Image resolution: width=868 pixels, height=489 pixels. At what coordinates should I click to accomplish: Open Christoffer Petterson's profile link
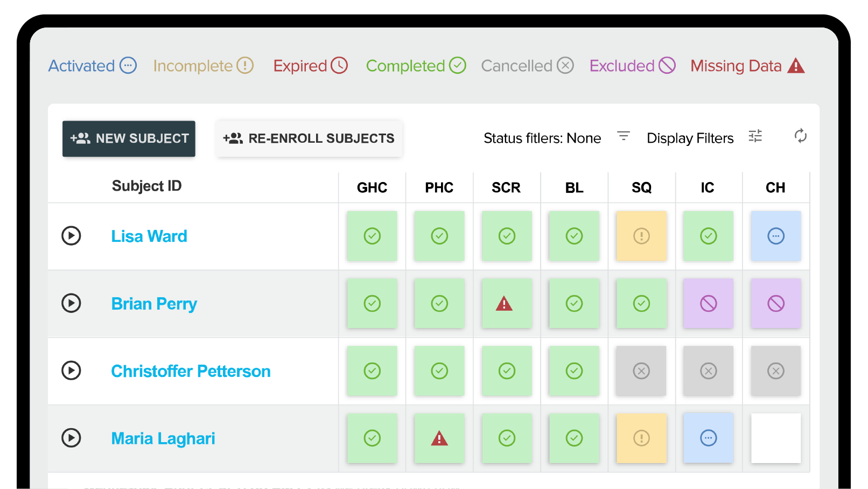191,371
